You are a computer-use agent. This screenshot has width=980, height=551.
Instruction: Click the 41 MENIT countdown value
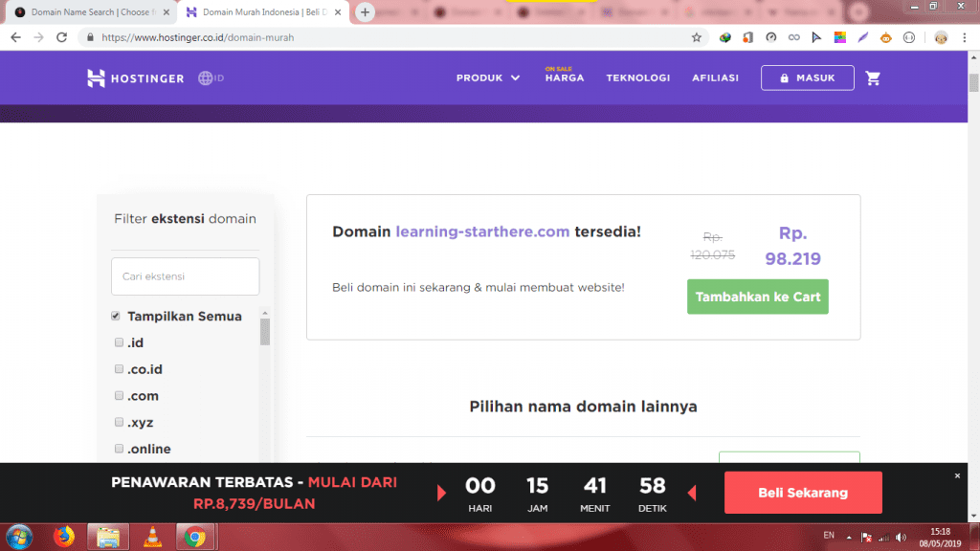point(595,486)
